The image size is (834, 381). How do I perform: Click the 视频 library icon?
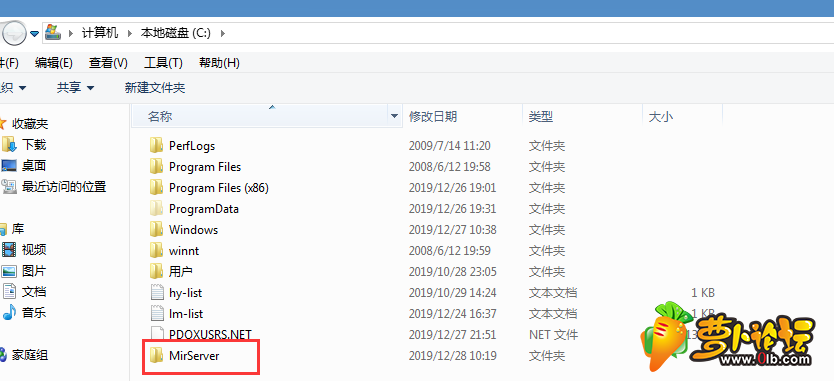[9, 249]
